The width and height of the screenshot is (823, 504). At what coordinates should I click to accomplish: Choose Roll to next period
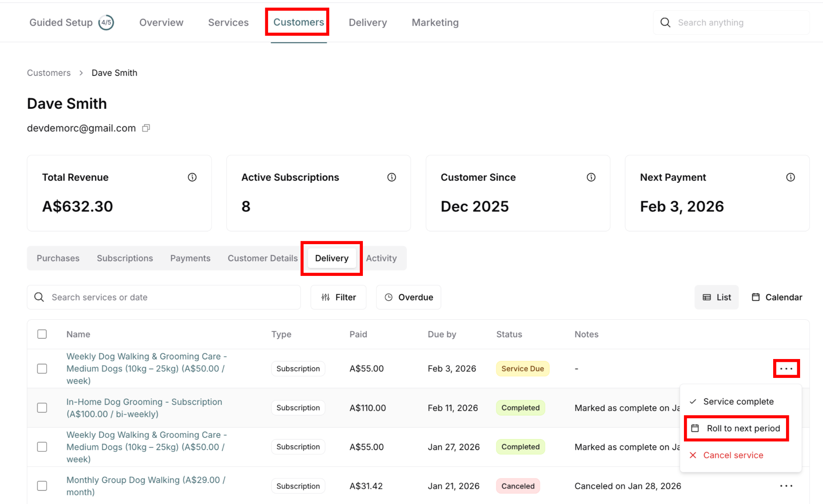736,429
